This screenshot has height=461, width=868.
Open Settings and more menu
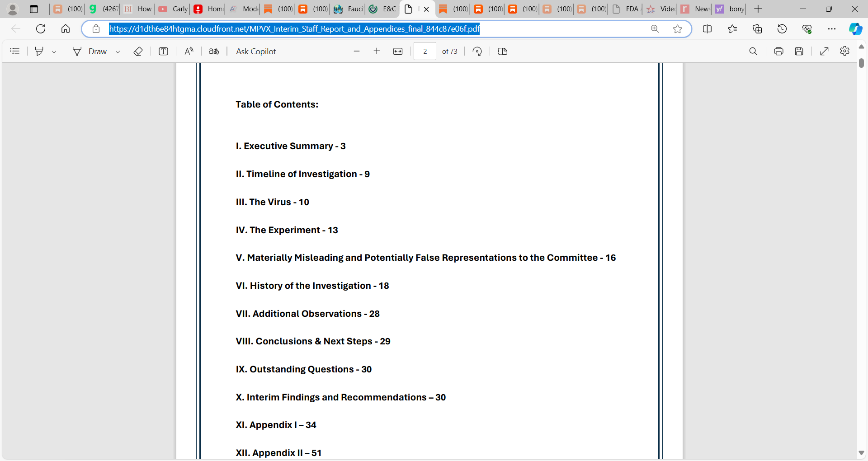click(832, 29)
